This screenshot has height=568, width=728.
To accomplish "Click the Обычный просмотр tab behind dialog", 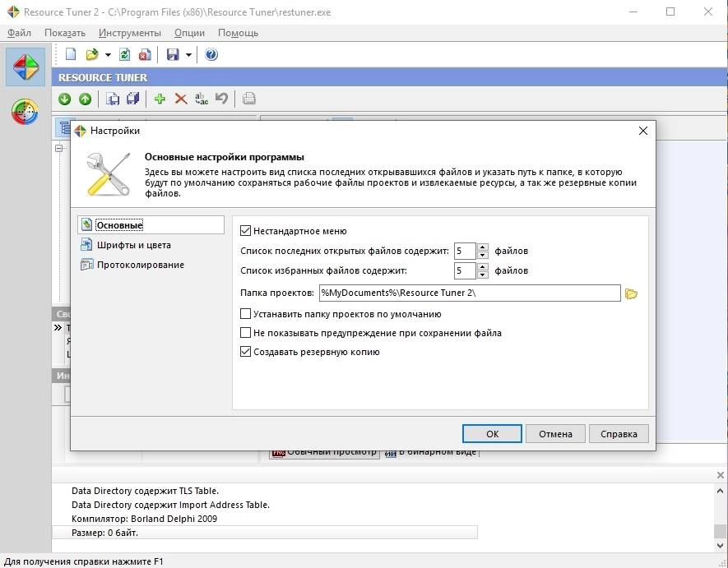I will pos(324,453).
